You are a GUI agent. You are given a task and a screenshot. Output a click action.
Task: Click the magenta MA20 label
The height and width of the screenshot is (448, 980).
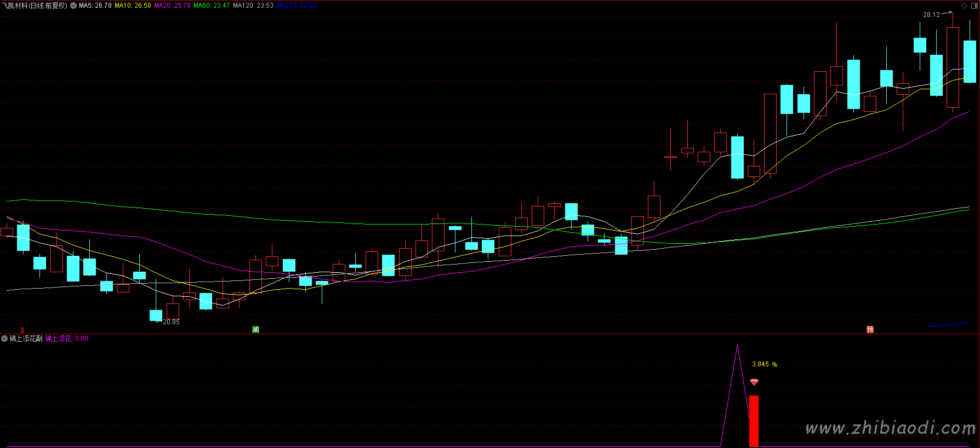(172, 5)
